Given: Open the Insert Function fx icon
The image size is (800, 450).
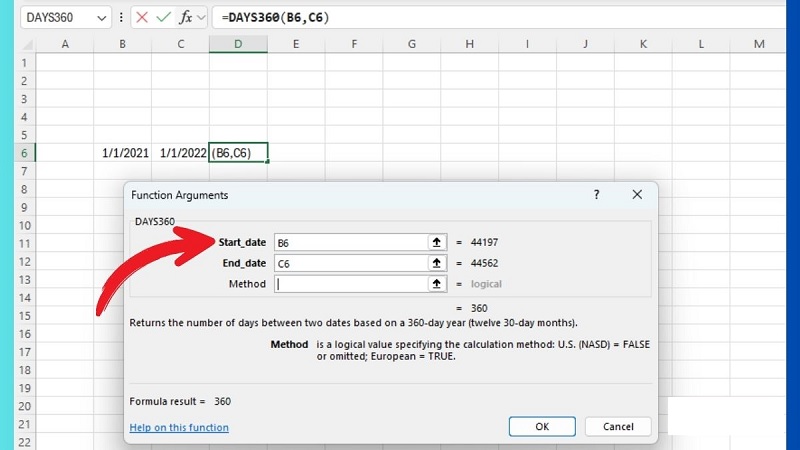Looking at the screenshot, I should pyautogui.click(x=185, y=18).
